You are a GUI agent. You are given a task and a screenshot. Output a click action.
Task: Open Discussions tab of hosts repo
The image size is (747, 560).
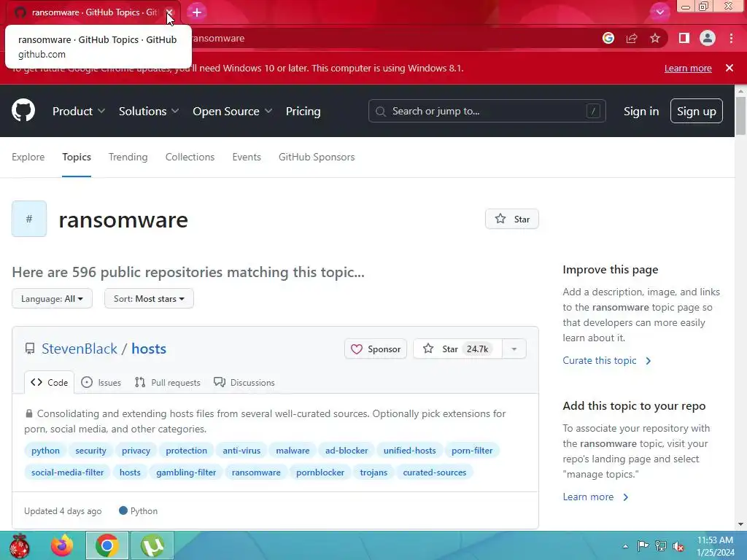[x=244, y=382]
